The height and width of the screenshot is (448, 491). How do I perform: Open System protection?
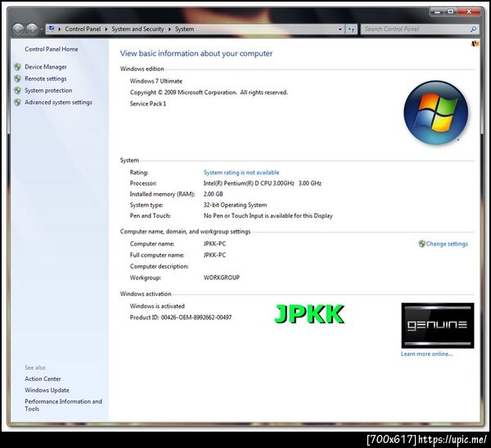pyautogui.click(x=48, y=90)
